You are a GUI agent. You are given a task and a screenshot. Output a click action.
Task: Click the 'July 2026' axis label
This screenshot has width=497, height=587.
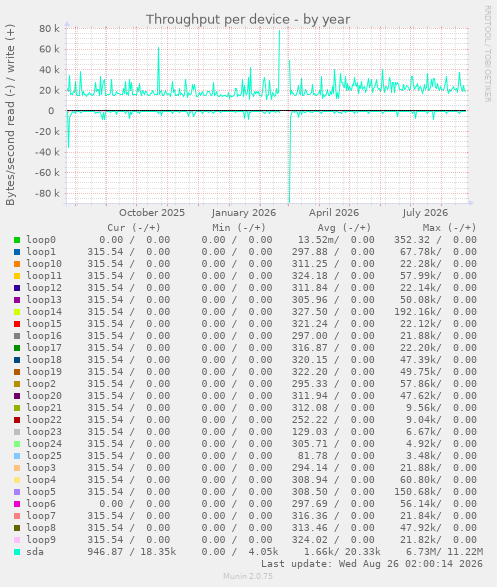[x=425, y=213]
